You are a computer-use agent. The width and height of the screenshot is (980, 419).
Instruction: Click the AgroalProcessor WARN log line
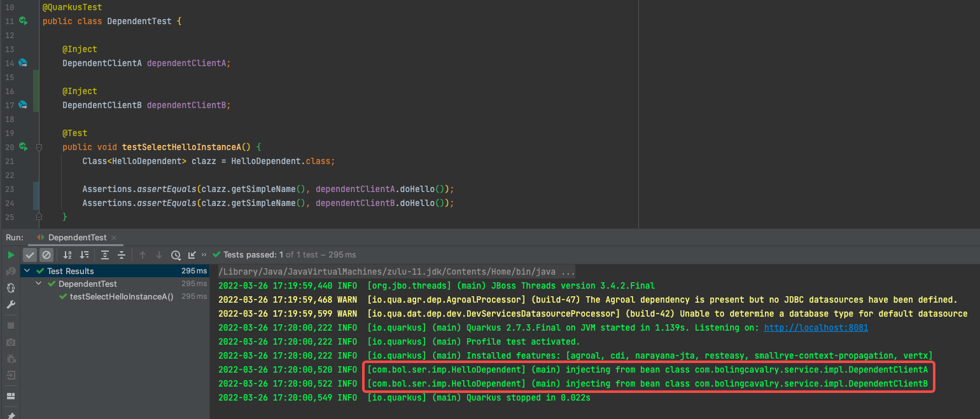[x=587, y=299]
